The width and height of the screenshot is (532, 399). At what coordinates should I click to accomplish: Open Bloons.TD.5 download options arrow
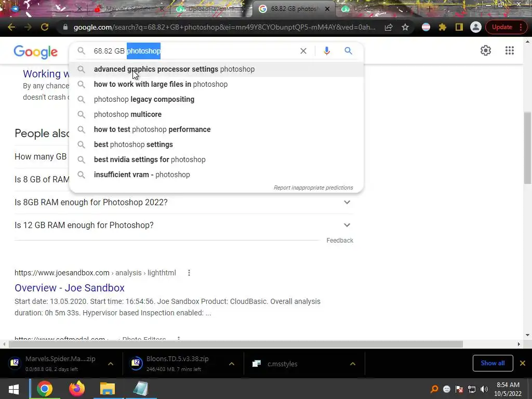tap(232, 364)
